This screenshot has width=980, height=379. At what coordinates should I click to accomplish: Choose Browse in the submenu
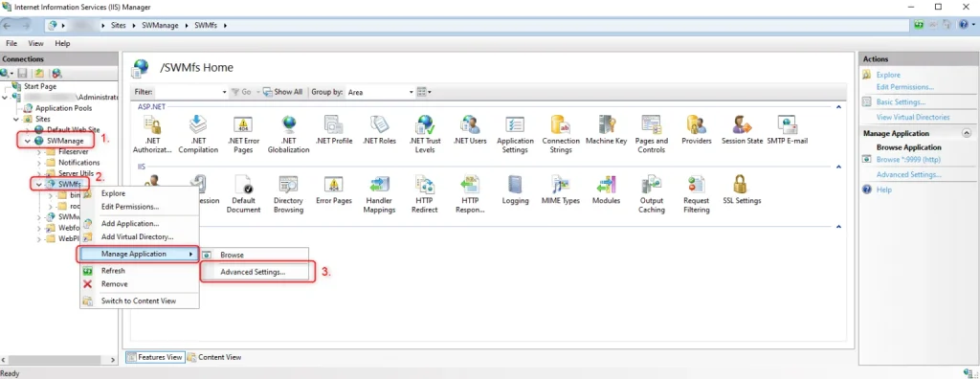pos(255,256)
